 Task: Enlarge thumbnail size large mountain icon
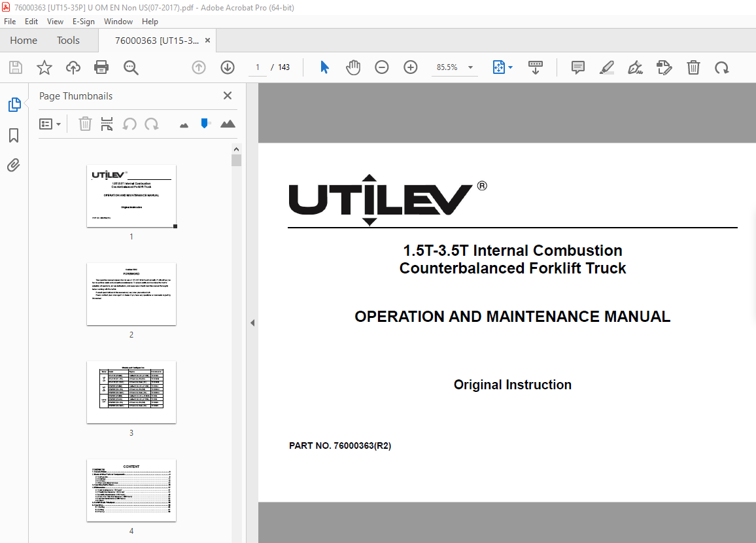(228, 124)
